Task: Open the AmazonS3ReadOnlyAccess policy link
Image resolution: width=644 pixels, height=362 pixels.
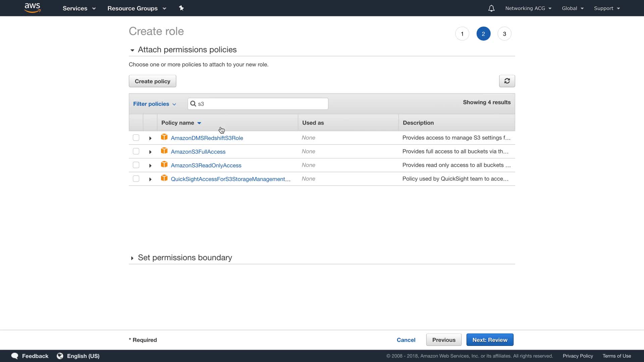Action: (x=206, y=165)
